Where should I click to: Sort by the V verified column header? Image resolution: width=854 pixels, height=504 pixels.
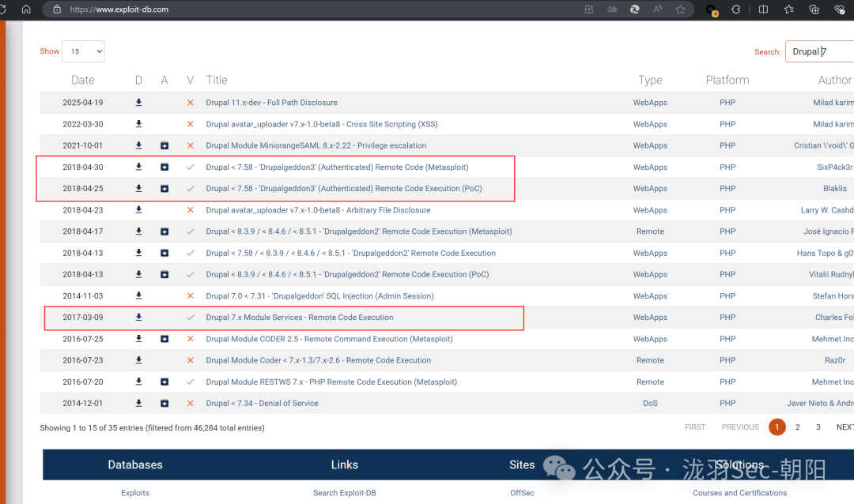[x=190, y=80]
